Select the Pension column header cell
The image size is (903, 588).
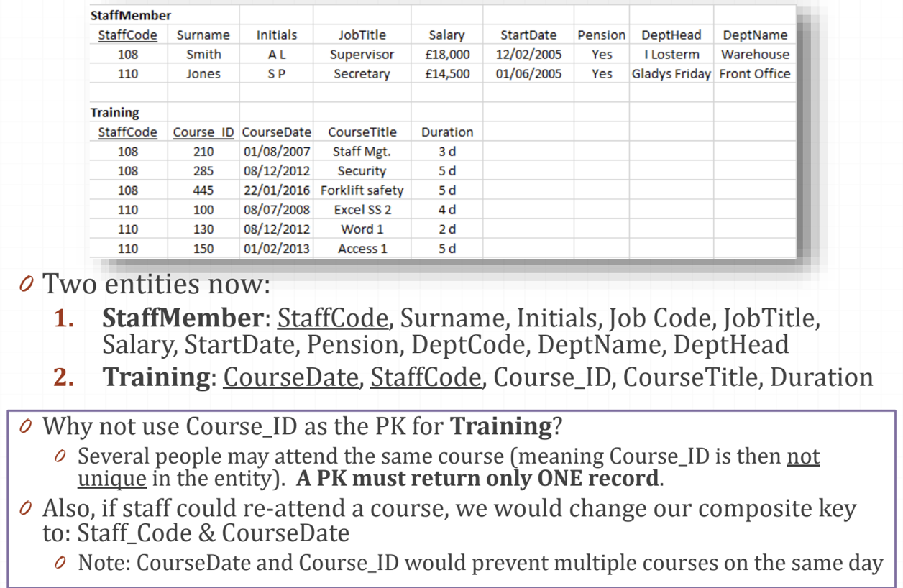click(x=601, y=35)
